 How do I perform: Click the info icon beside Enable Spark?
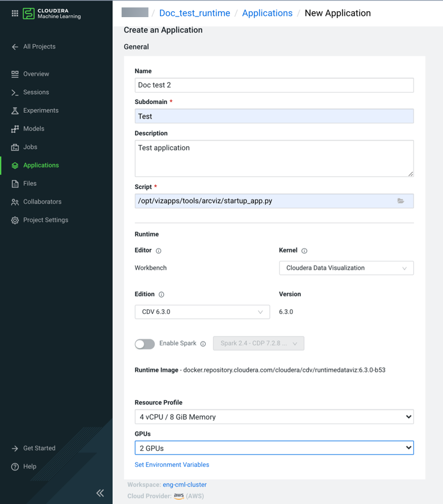pyautogui.click(x=203, y=343)
